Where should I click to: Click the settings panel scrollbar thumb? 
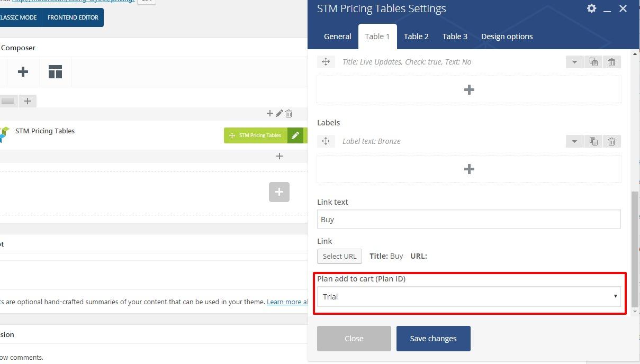point(635,249)
